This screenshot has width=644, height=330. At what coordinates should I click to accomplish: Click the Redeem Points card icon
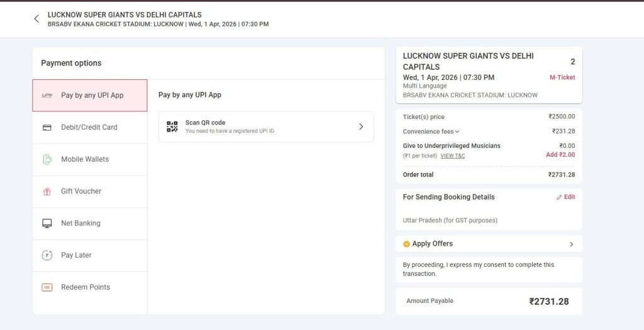[47, 287]
